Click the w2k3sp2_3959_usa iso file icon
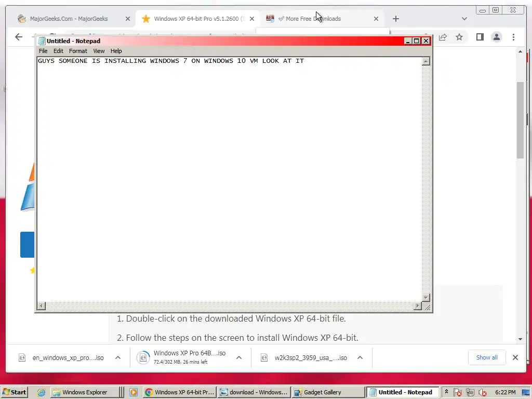This screenshot has width=532, height=399. click(264, 357)
